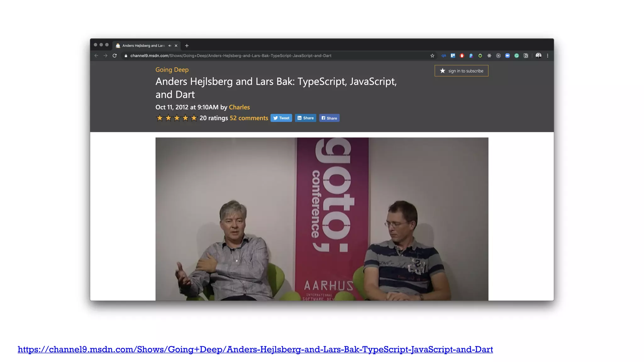
Task: Share the video on Facebook
Action: [x=329, y=118]
